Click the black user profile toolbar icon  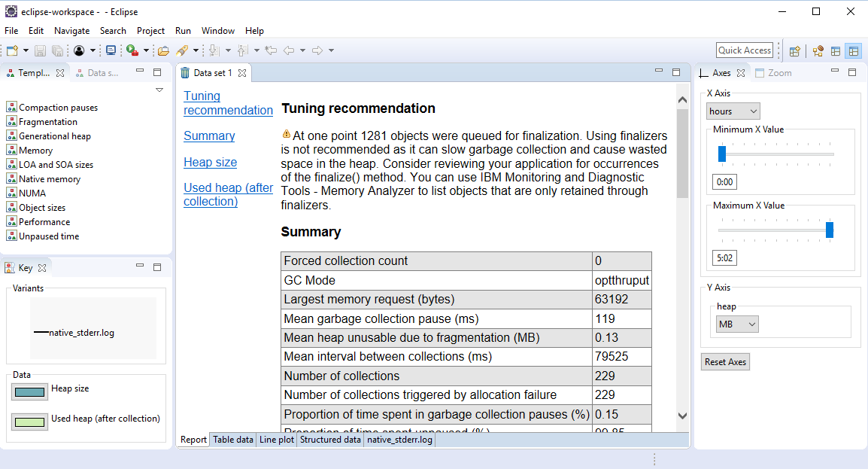79,51
